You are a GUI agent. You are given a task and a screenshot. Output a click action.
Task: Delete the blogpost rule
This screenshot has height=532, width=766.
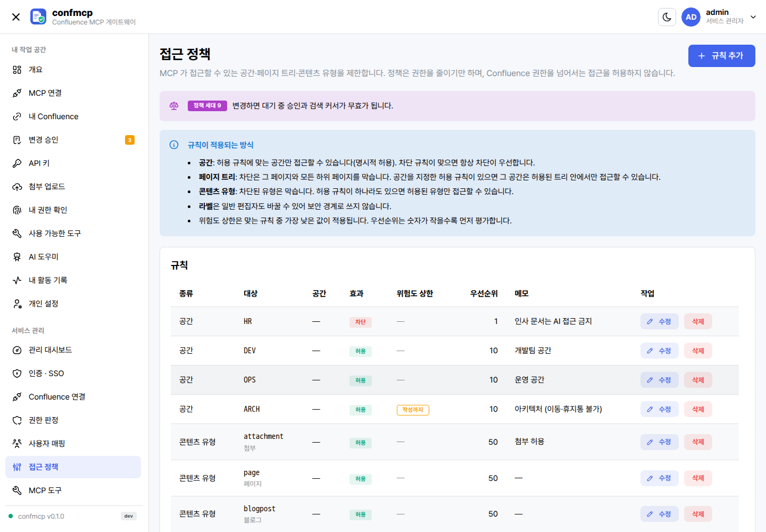point(698,514)
